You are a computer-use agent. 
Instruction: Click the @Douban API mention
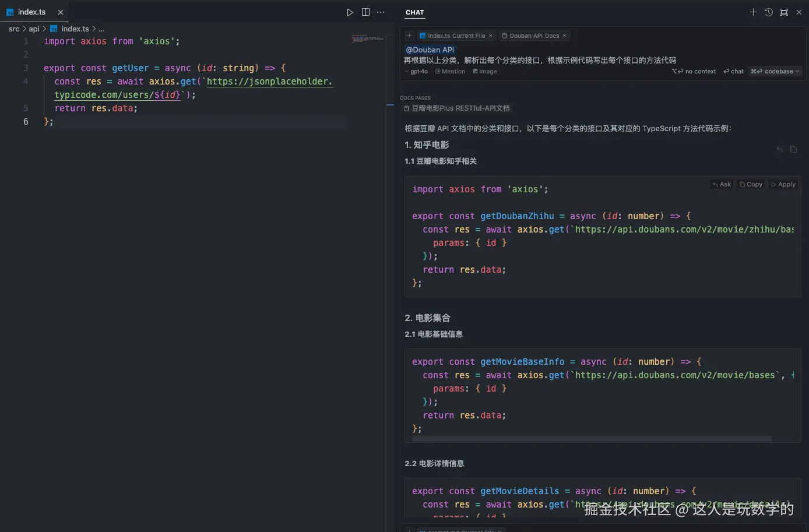click(x=430, y=50)
